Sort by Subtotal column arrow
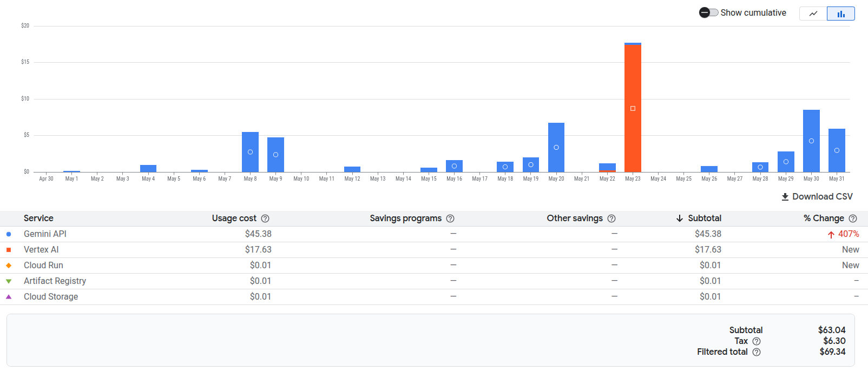868x371 pixels. (680, 218)
